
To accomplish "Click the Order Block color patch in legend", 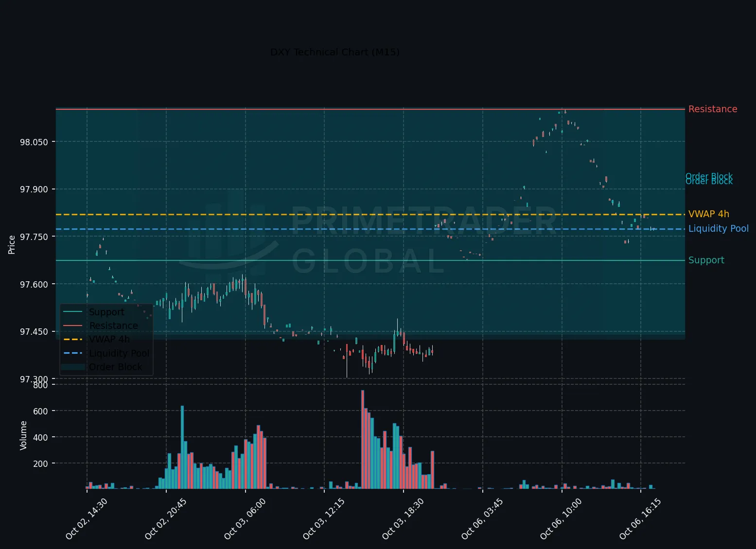I will click(x=73, y=367).
